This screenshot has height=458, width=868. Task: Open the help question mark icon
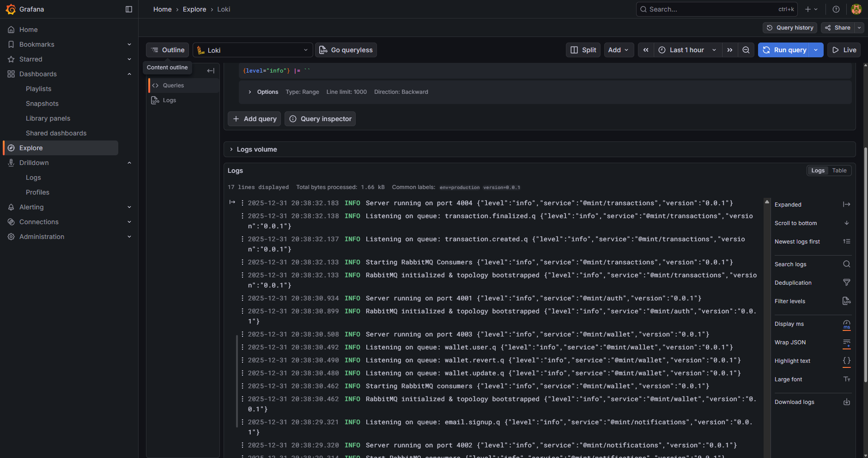[836, 9]
